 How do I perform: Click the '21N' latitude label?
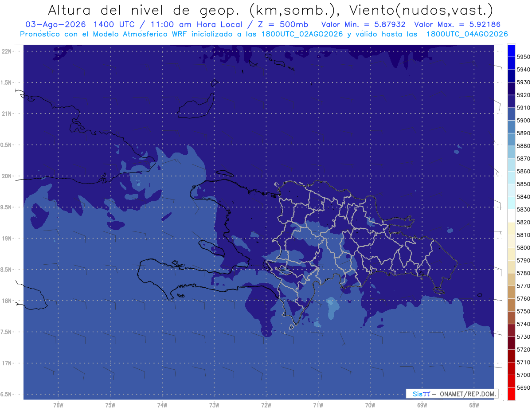pos(8,114)
